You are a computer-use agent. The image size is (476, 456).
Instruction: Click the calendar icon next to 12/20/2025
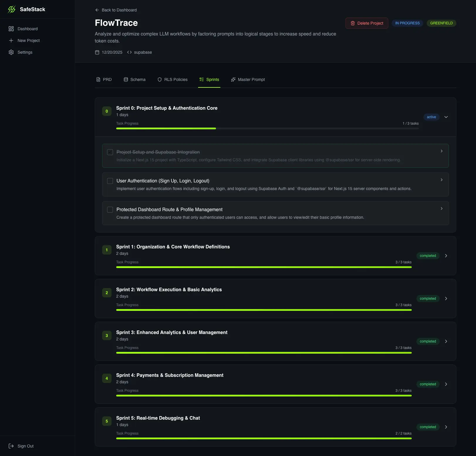(x=97, y=52)
